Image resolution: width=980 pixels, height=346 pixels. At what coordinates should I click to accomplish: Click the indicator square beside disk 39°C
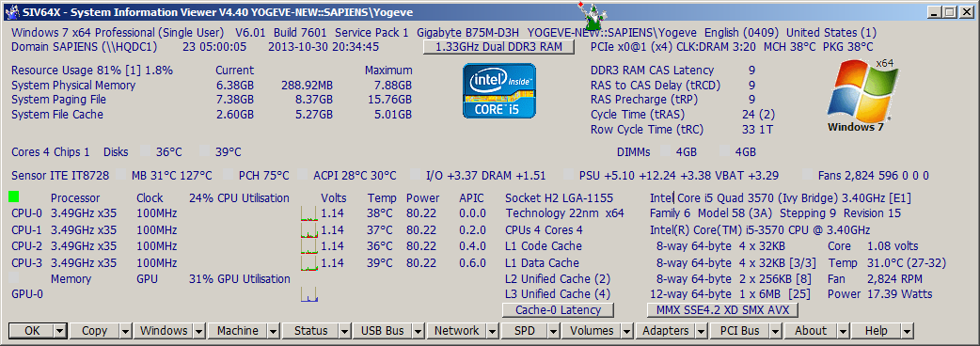[205, 150]
